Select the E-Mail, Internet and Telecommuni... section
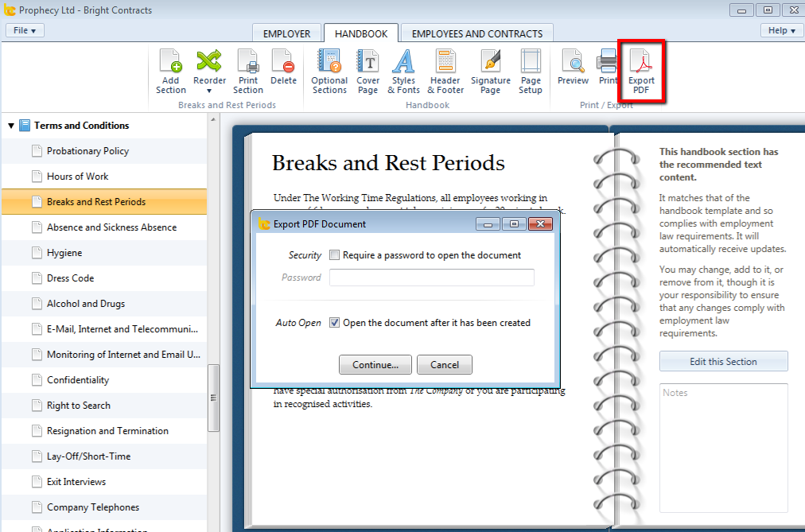 point(104,329)
